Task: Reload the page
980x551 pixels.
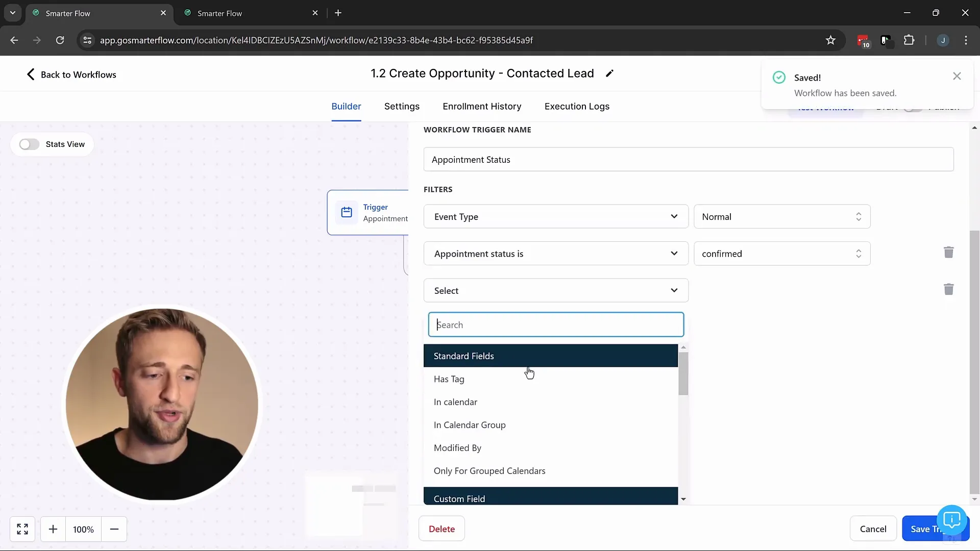Action: click(60, 40)
